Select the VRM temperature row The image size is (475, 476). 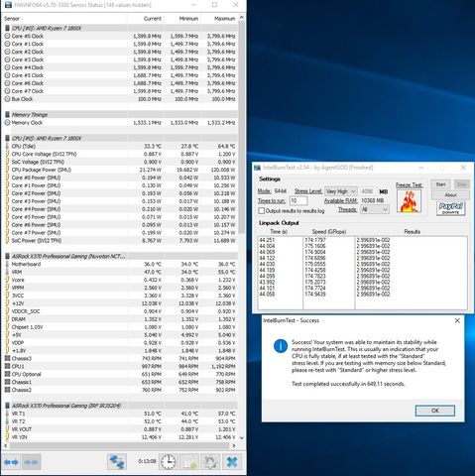[120, 272]
